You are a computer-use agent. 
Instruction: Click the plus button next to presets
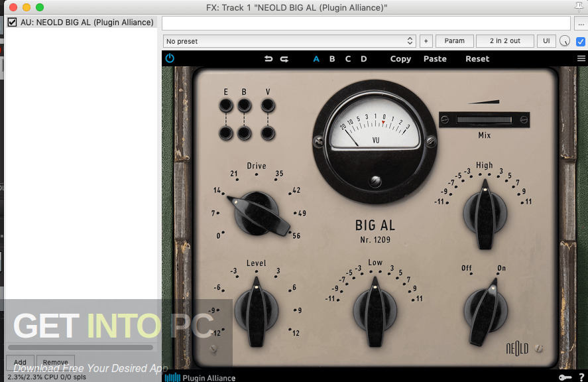pyautogui.click(x=426, y=41)
